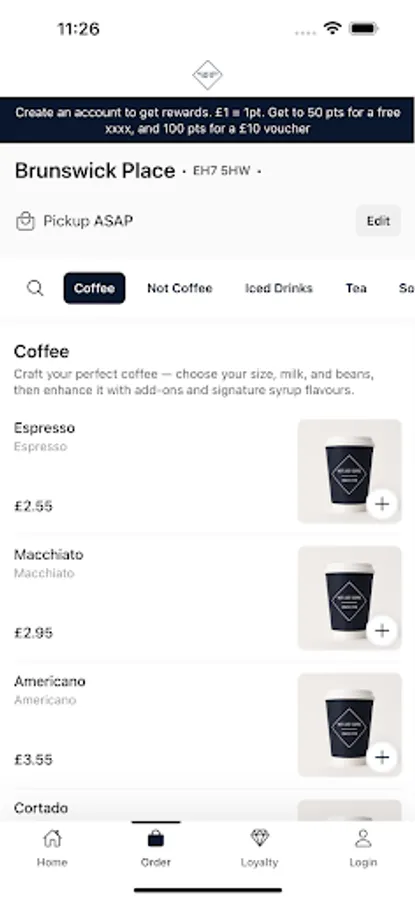Tap the Pickup ASAP bag icon
Viewport: 415px width, 900px height.
tap(25, 221)
